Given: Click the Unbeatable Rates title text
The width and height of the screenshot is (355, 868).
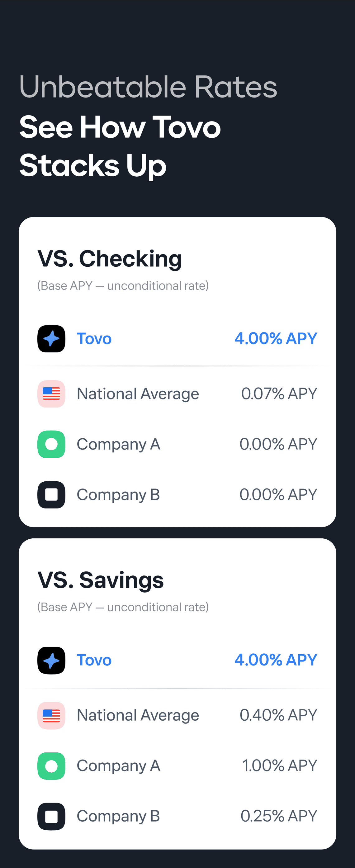Looking at the screenshot, I should [148, 87].
